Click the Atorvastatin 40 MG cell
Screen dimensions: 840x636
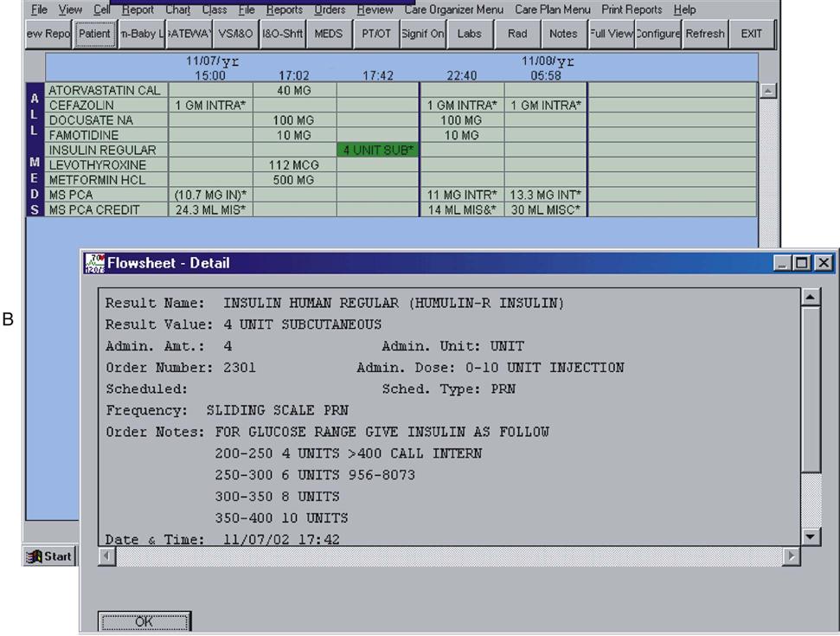tap(294, 90)
